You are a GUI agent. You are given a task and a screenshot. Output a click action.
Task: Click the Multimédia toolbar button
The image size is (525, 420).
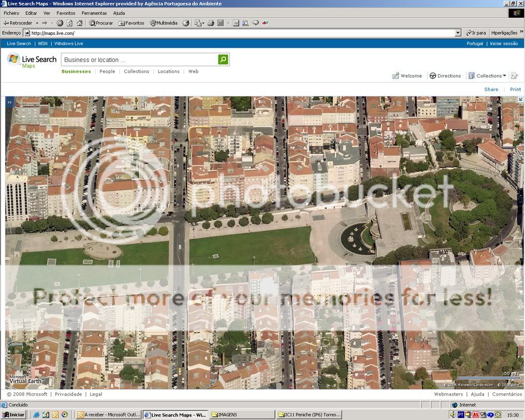click(x=164, y=23)
